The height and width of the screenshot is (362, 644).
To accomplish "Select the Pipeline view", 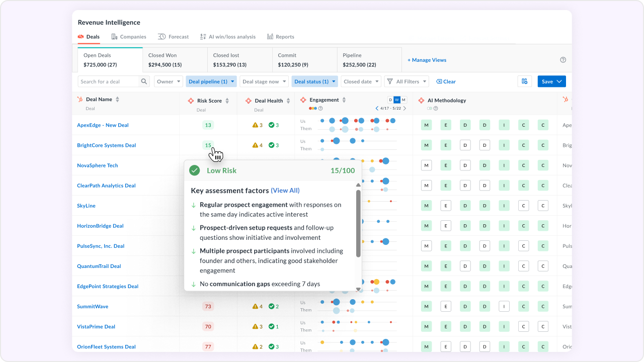I will click(370, 60).
